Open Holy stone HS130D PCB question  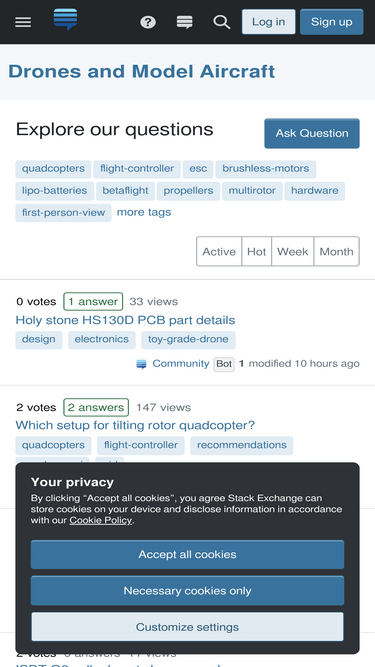(x=125, y=320)
